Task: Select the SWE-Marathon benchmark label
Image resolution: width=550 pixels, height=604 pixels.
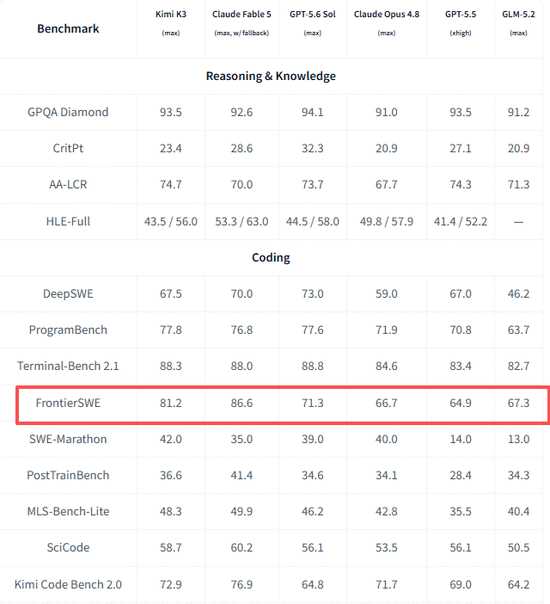Action: [68, 439]
